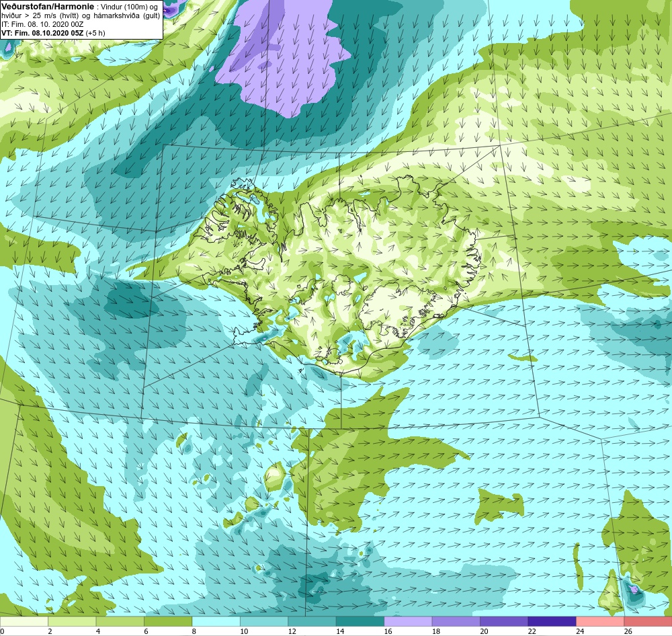Click the legend scale label '22'
This screenshot has height=636, width=672.
[532, 631]
